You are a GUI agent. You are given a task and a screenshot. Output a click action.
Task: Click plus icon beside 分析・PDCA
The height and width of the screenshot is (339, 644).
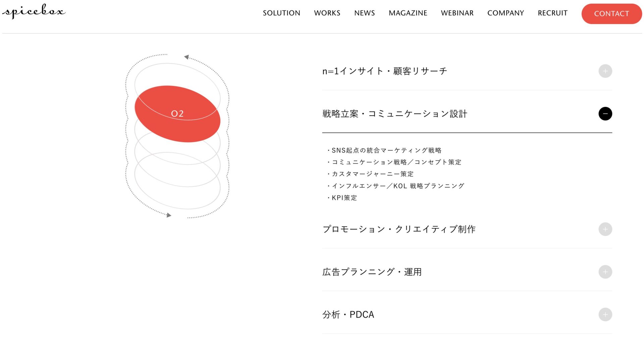point(605,314)
